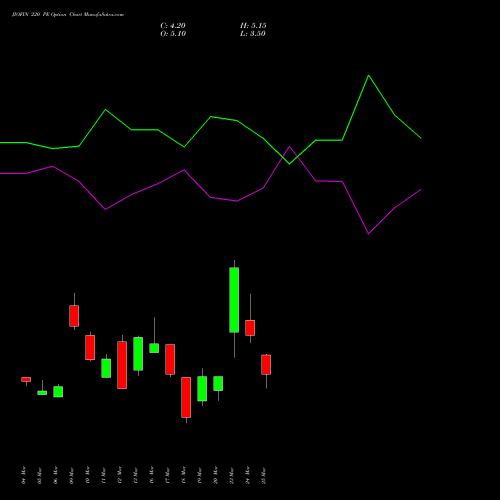500x500 pixels.
Task: Click the 04 Mar date label
Action: (24, 475)
